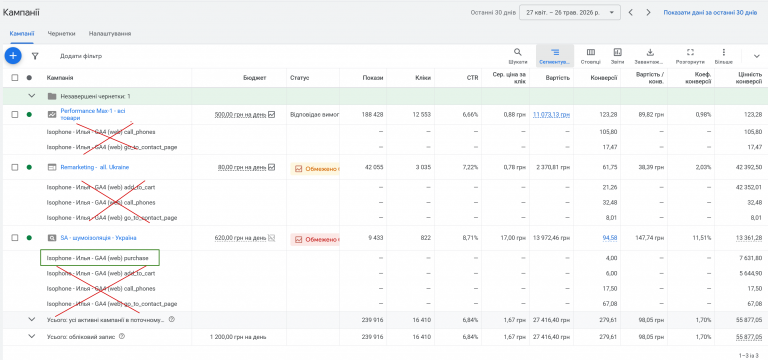Click the 11 073,13 грн cost link
The image size is (768, 360).
point(552,115)
